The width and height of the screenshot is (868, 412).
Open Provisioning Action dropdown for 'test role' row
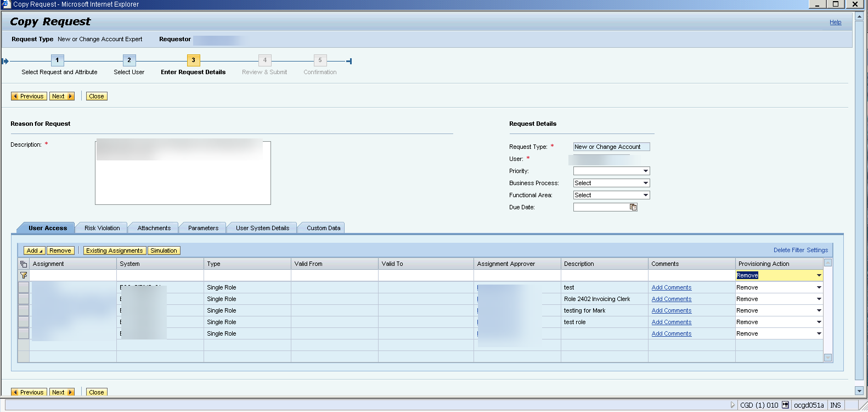(819, 322)
